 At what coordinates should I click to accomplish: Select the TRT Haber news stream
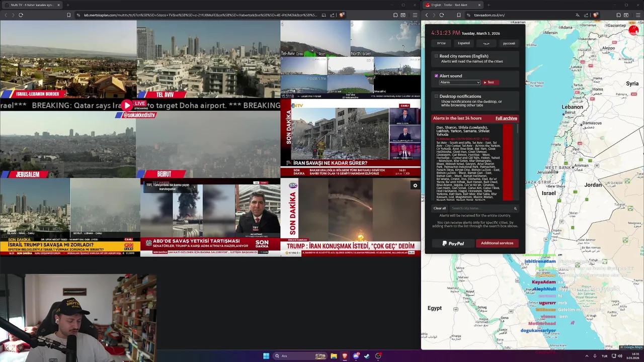click(x=210, y=217)
